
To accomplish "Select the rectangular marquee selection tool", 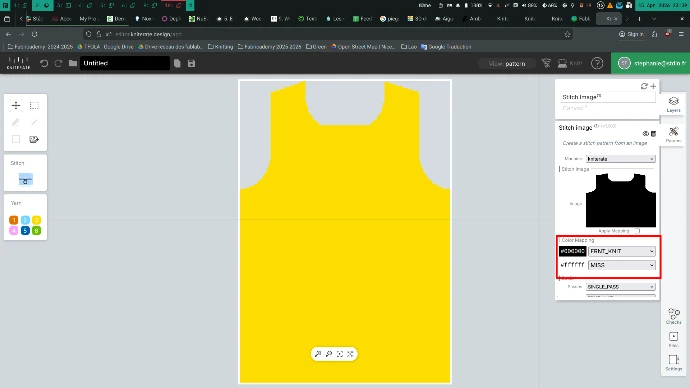I will tap(34, 106).
